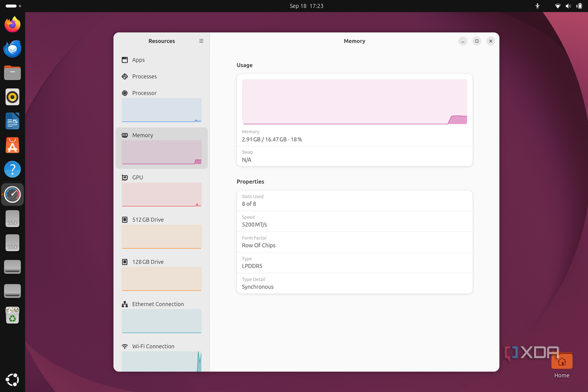The image size is (588, 392).
Task: Switch to the Processor view
Action: click(162, 106)
